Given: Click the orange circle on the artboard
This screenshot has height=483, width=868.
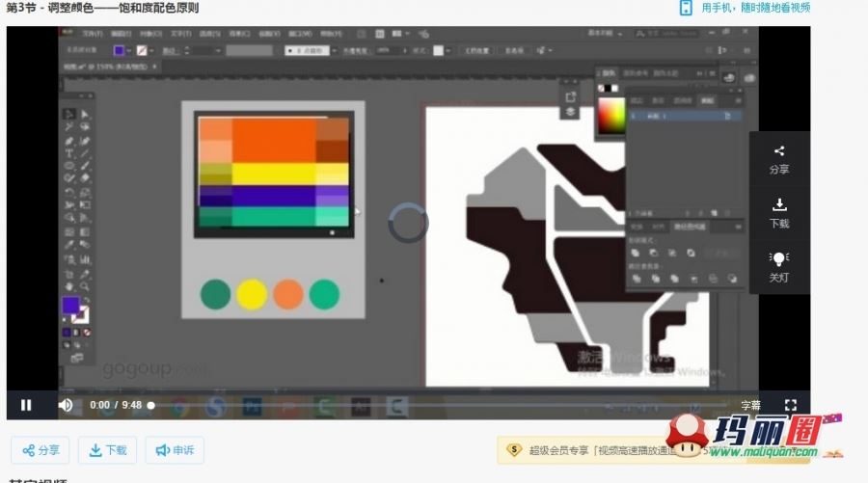Looking at the screenshot, I should pos(288,294).
